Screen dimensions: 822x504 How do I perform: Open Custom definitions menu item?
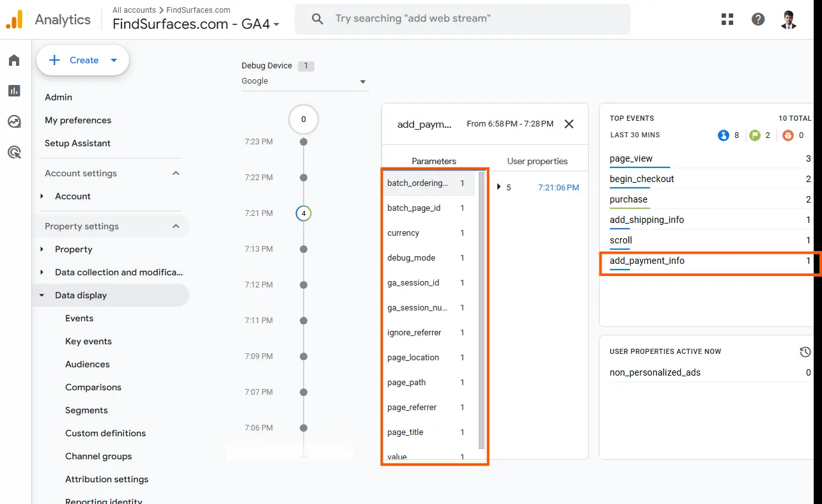105,433
